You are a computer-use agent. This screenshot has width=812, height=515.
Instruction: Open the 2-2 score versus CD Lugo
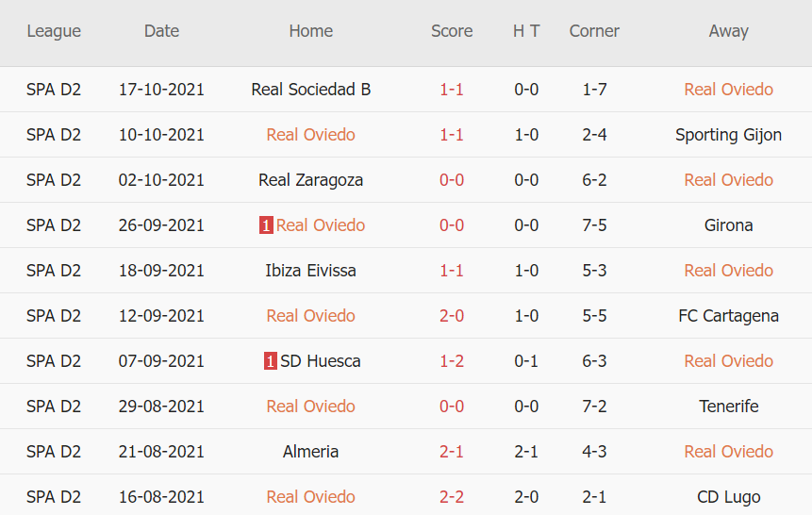[x=452, y=497]
